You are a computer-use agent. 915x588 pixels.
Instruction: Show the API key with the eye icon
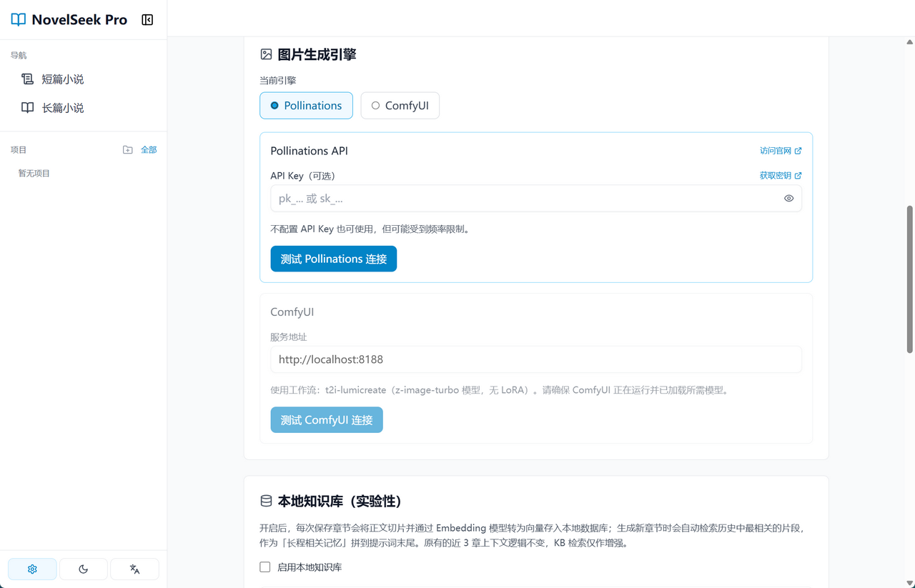pyautogui.click(x=788, y=199)
